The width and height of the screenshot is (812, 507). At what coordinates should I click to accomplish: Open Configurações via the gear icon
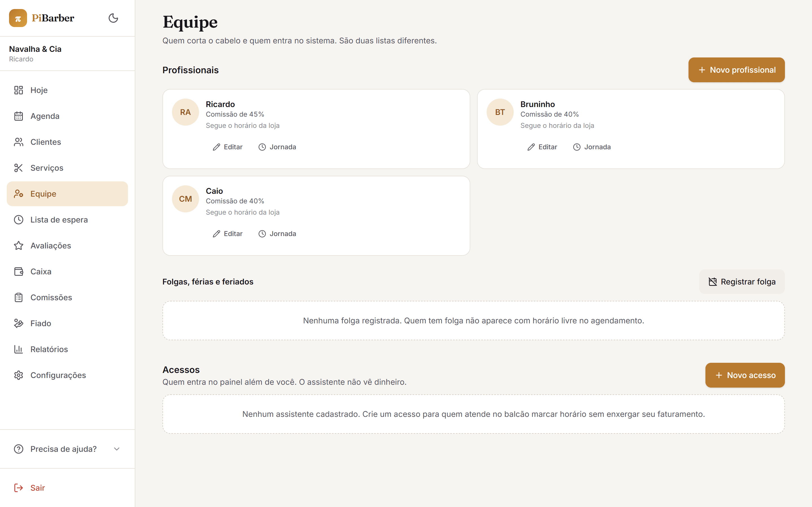coord(18,375)
